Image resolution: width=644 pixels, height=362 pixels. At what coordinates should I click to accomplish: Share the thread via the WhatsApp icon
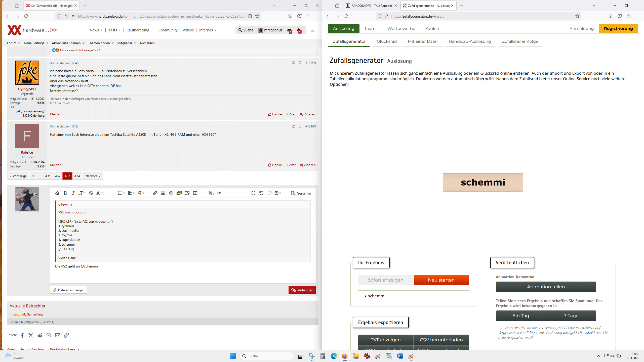coord(49,335)
